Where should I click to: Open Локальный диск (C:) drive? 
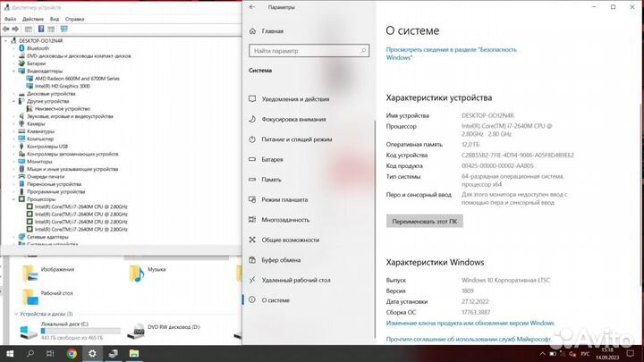(x=71, y=331)
